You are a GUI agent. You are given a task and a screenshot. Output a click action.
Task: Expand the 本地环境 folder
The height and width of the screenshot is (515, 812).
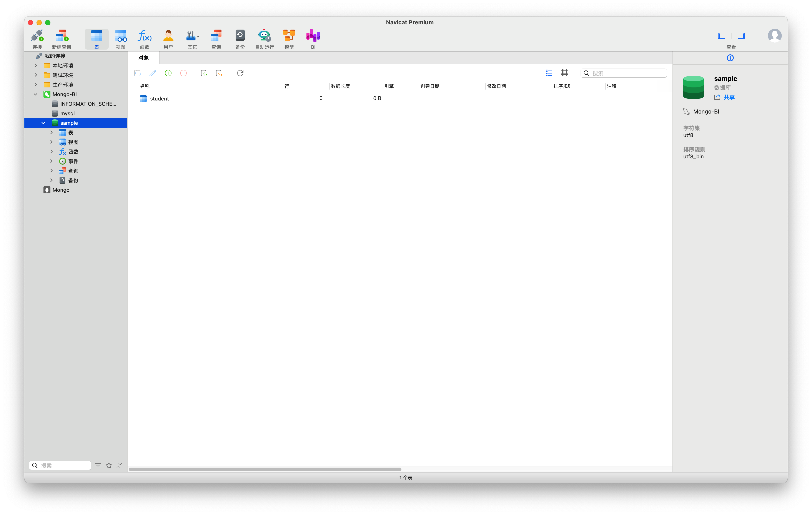click(36, 65)
